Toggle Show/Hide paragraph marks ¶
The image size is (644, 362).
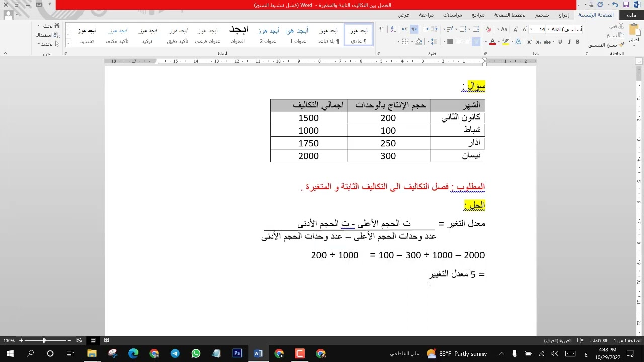[381, 29]
